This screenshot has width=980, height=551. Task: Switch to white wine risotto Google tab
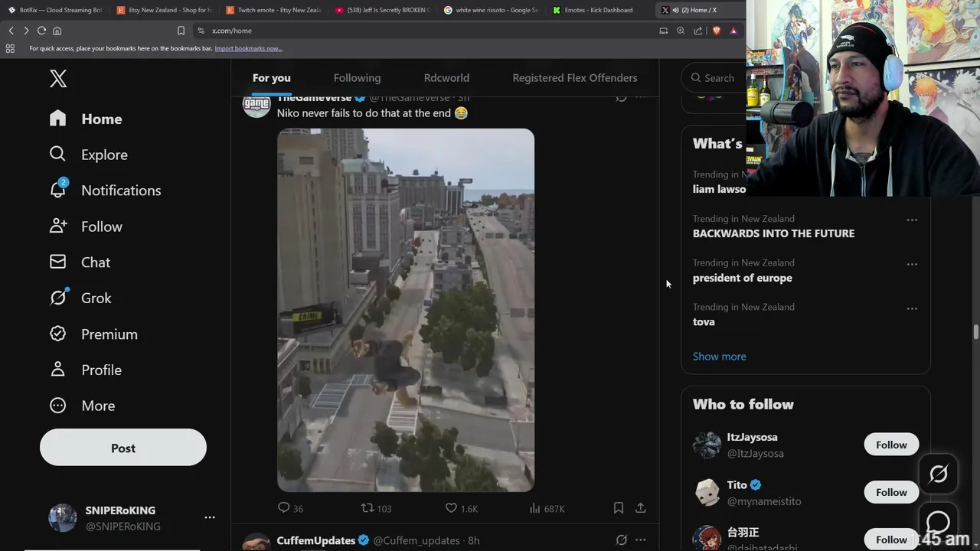point(492,10)
